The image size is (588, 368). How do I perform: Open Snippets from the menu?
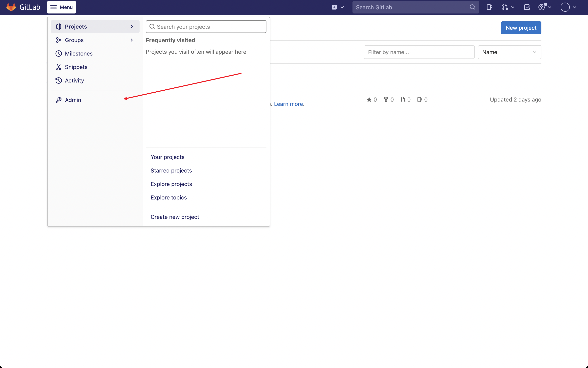pyautogui.click(x=95, y=67)
